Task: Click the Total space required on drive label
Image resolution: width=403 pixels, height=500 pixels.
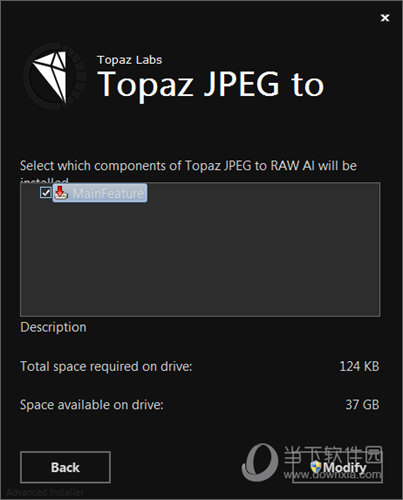Action: 106,366
